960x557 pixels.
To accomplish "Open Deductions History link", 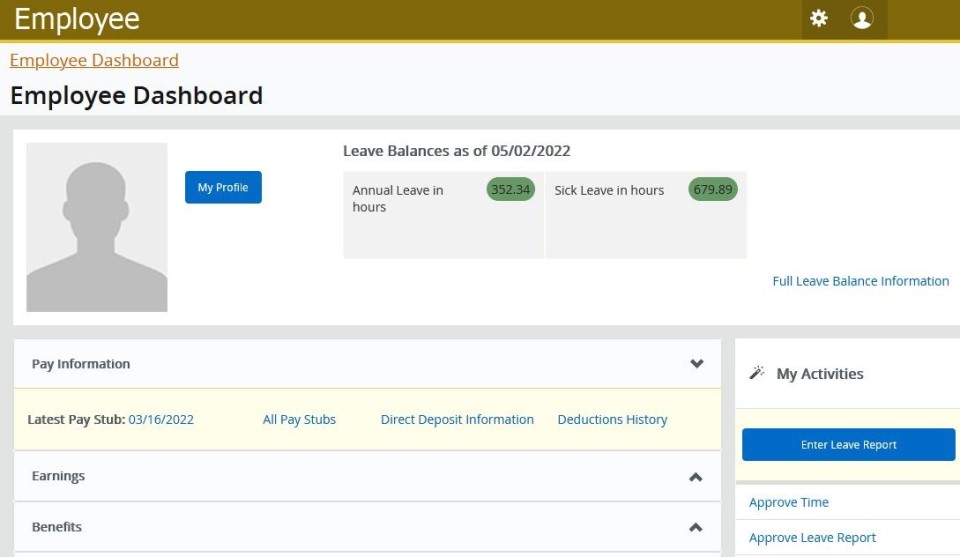I will coord(612,420).
